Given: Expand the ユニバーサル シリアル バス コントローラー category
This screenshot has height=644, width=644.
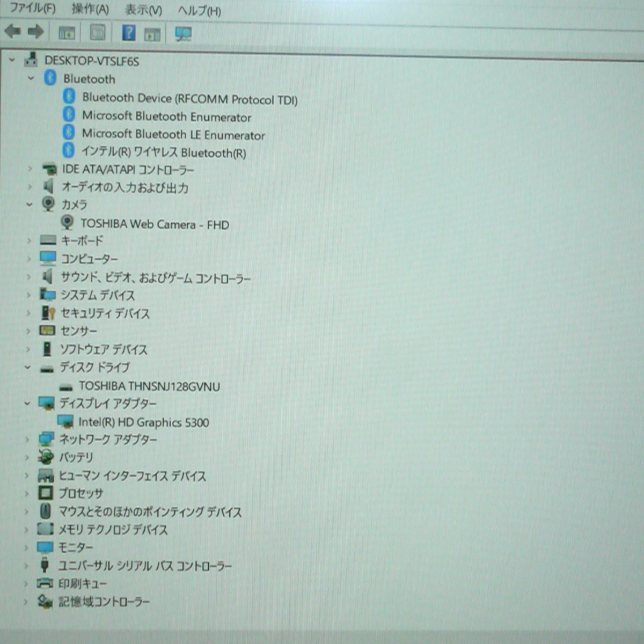Looking at the screenshot, I should pyautogui.click(x=26, y=566).
